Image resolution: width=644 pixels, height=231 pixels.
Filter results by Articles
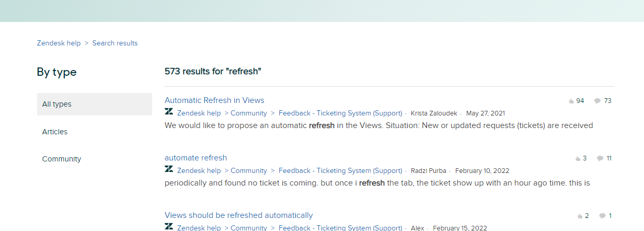pyautogui.click(x=55, y=132)
